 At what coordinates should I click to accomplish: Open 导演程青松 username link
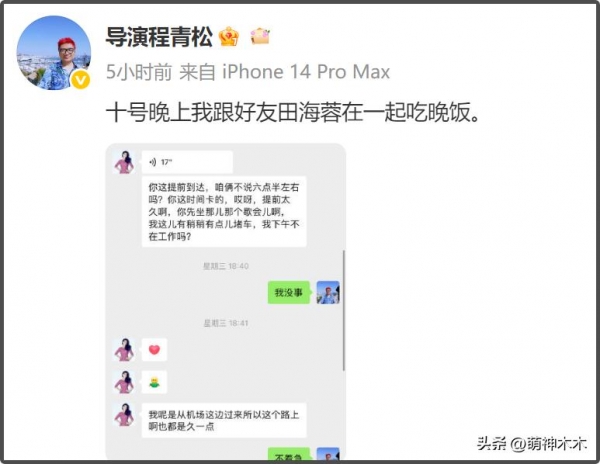pos(159,37)
